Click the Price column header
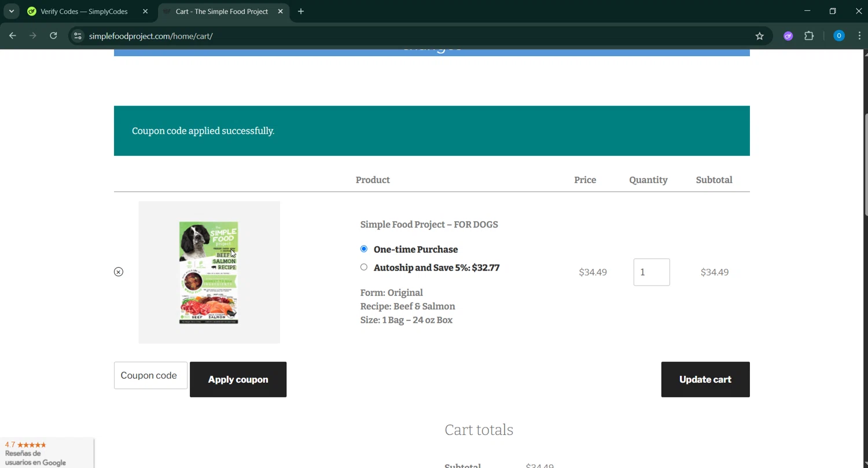This screenshot has width=868, height=468. (585, 180)
